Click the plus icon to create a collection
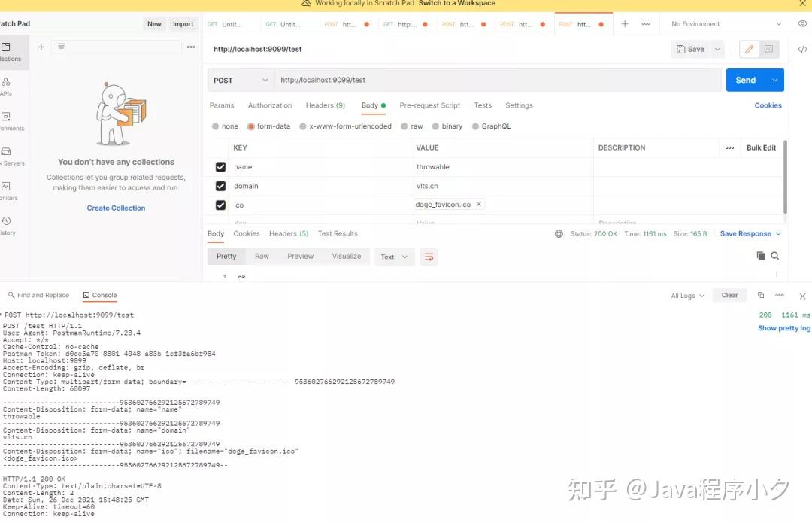 [x=41, y=47]
